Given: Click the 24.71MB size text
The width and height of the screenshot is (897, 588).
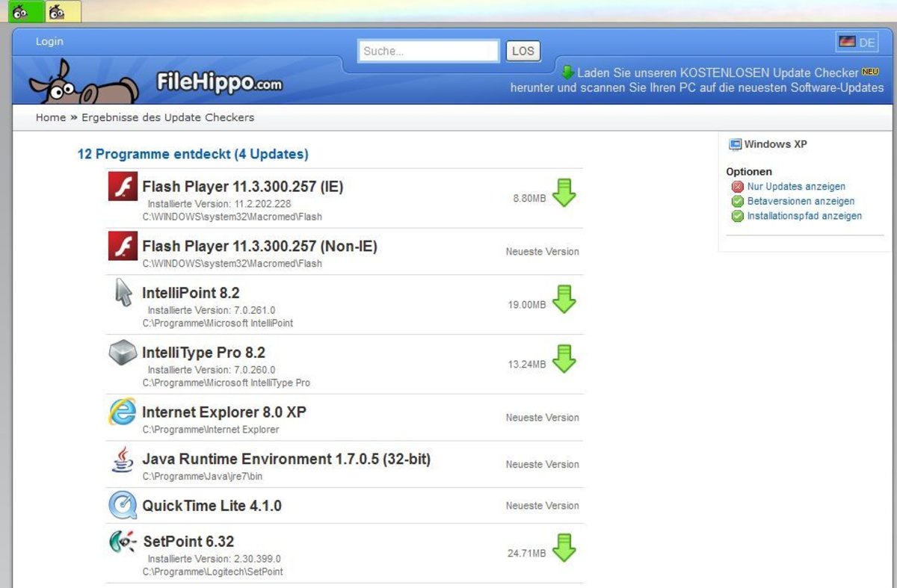Looking at the screenshot, I should pyautogui.click(x=527, y=554).
